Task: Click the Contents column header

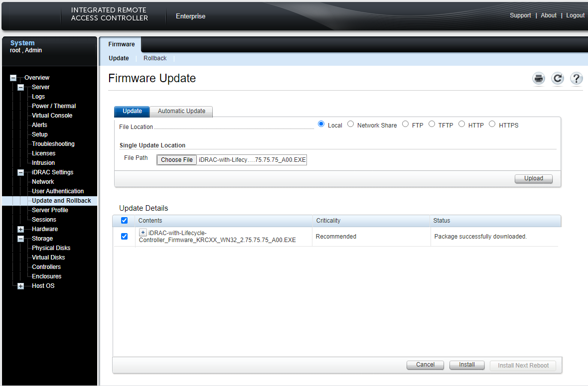Action: tap(150, 221)
